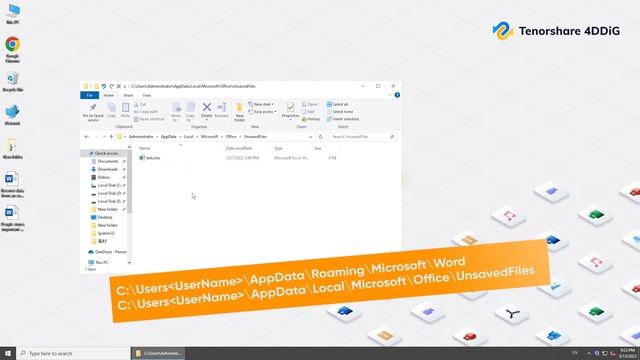Click the AppData breadcrumb in address bar
Screen dimensions: 640x360
point(169,137)
